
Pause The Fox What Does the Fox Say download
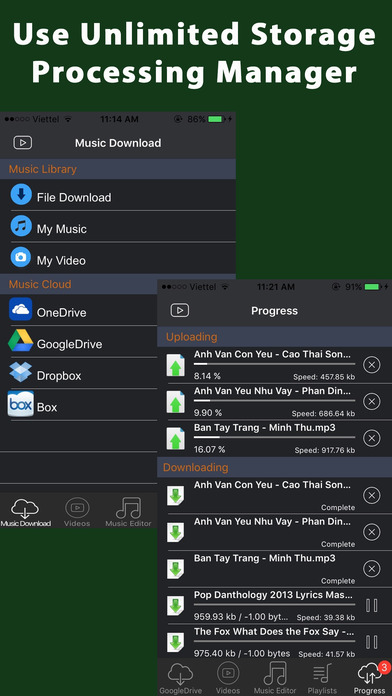[372, 642]
